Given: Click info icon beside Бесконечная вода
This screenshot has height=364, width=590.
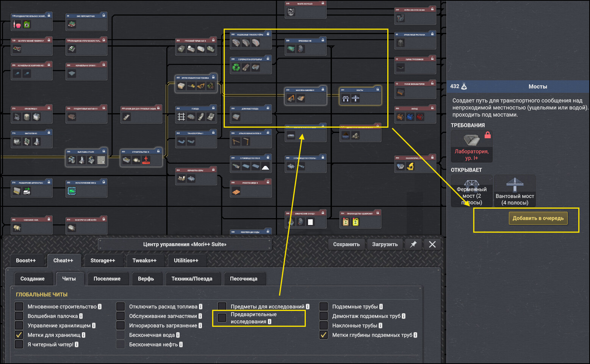Looking at the screenshot, I should click(178, 335).
